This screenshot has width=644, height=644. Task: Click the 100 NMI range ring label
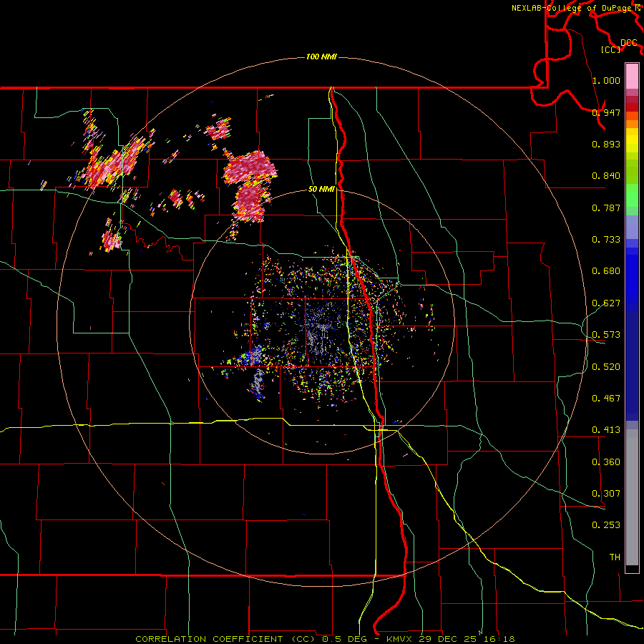321,57
